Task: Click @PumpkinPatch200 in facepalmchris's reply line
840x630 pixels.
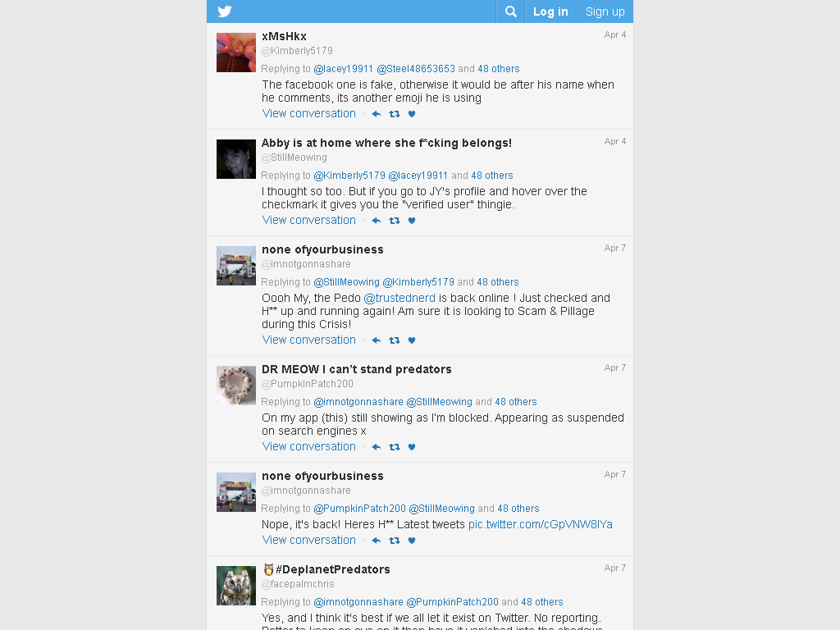Action: click(453, 602)
